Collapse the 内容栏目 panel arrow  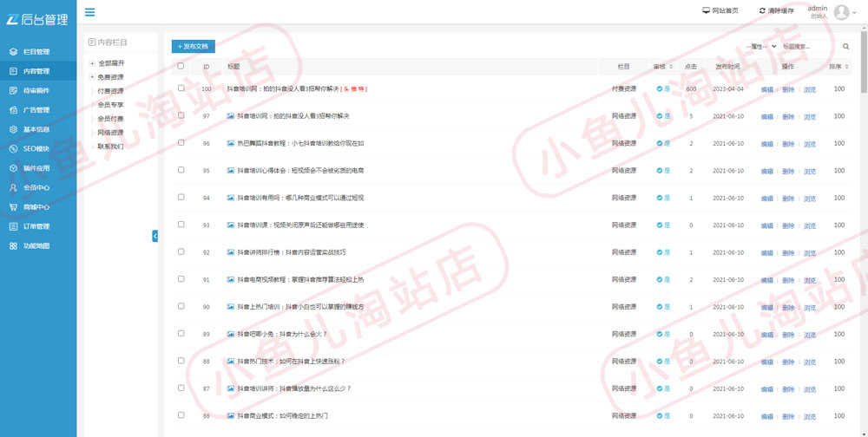[155, 236]
